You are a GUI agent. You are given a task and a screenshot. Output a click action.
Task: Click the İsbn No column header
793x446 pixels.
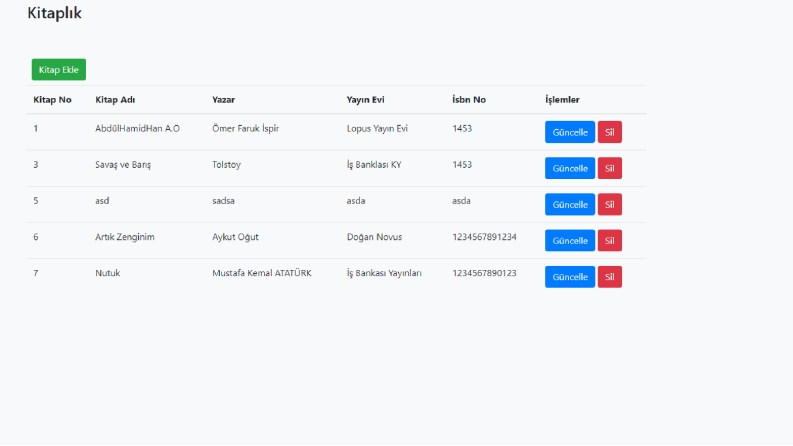[x=469, y=100]
